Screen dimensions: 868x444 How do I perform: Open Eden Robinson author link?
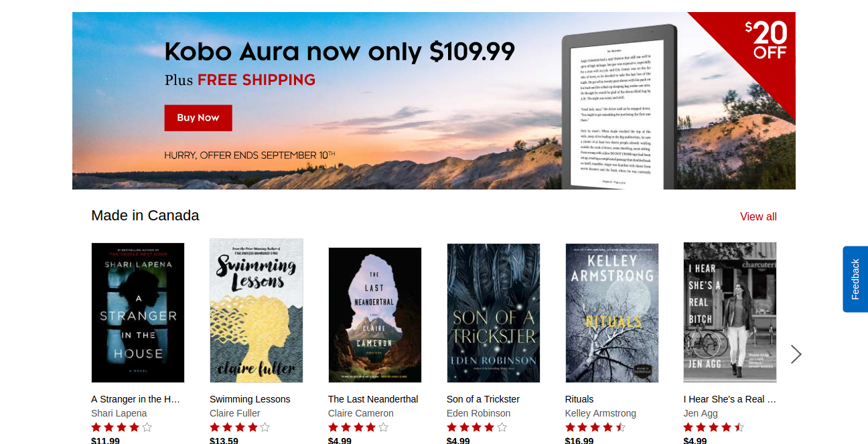coord(479,413)
